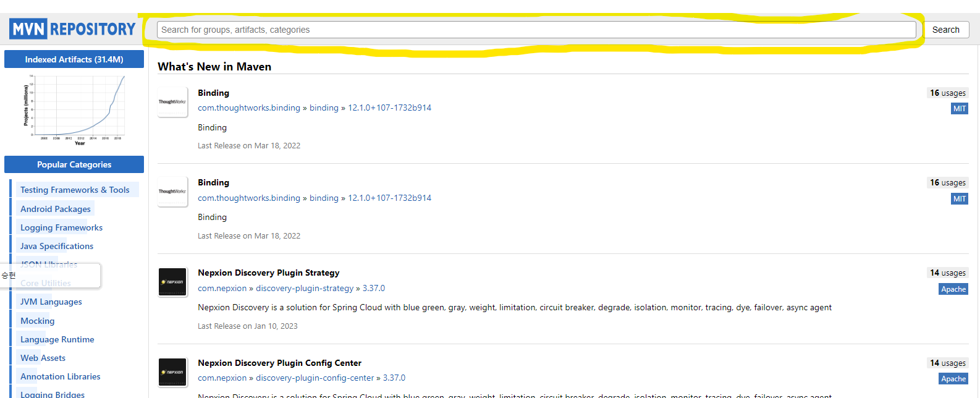Viewport: 980px width, 398px height.
Task: Open com.thoughtworks.binding group in first entry
Action: click(249, 108)
